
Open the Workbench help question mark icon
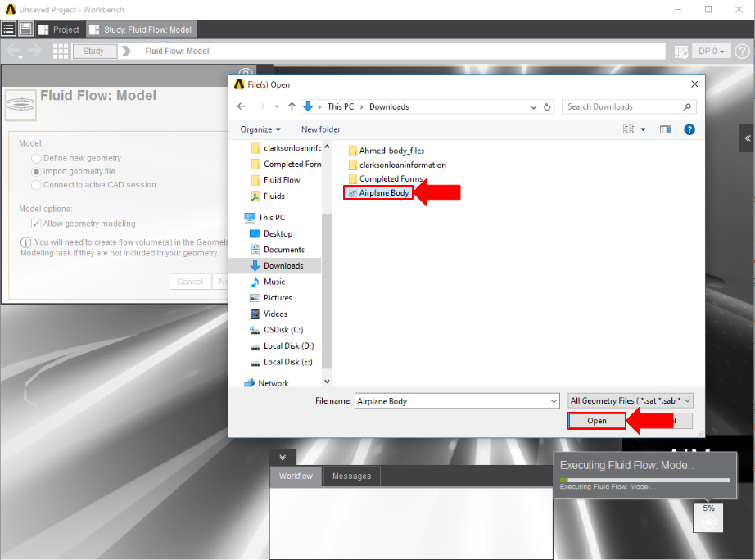pyautogui.click(x=743, y=51)
